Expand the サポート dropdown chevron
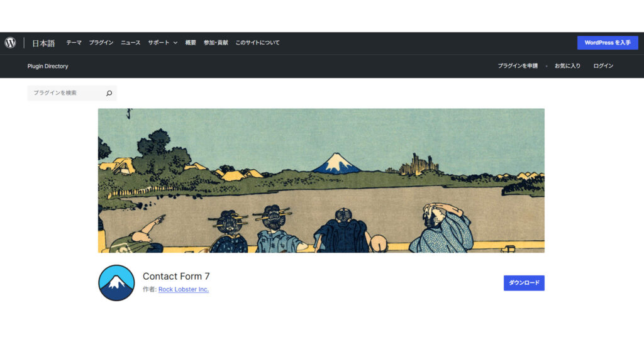 [x=175, y=43]
